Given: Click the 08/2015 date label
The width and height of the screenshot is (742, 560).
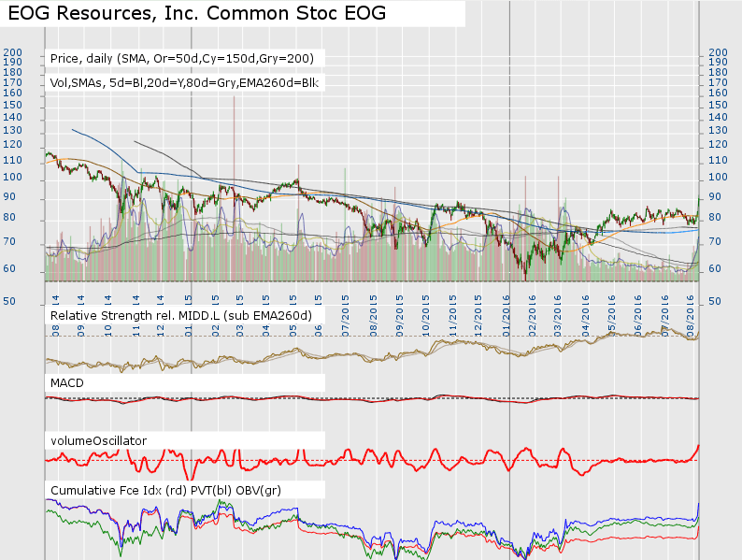Looking at the screenshot, I should pos(373,316).
